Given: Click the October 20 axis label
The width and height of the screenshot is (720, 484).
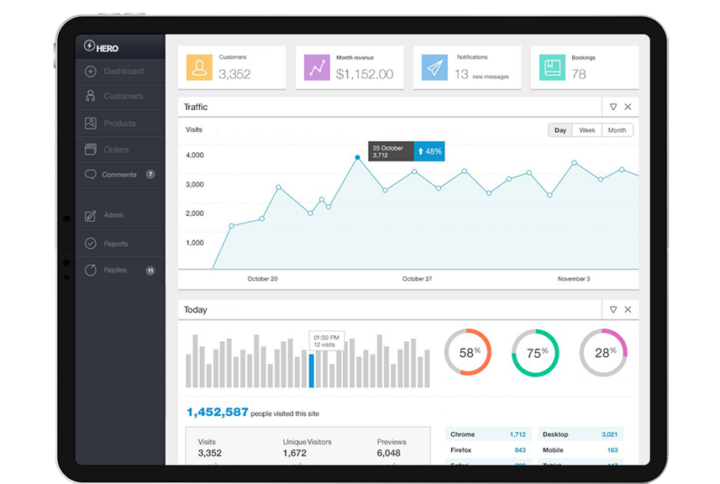Looking at the screenshot, I should point(262,279).
